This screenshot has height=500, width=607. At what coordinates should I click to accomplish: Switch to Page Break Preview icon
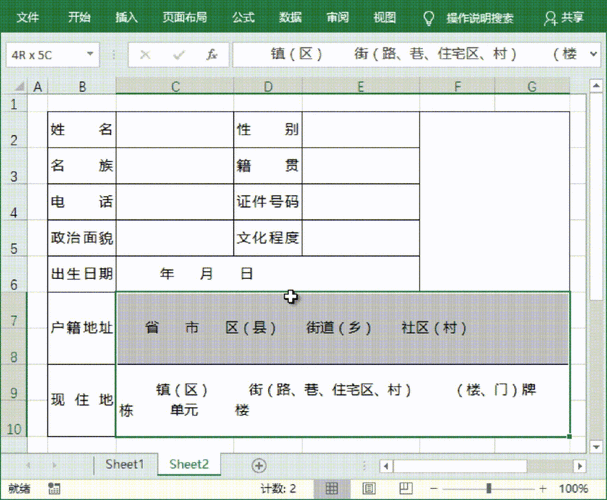click(x=405, y=489)
